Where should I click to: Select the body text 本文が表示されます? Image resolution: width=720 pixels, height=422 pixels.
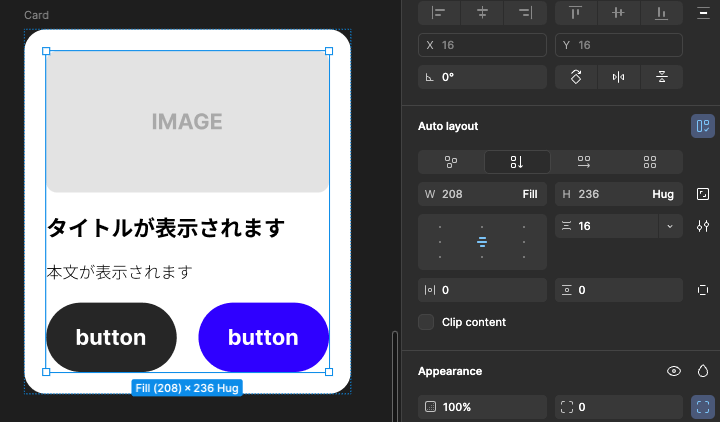pos(119,272)
